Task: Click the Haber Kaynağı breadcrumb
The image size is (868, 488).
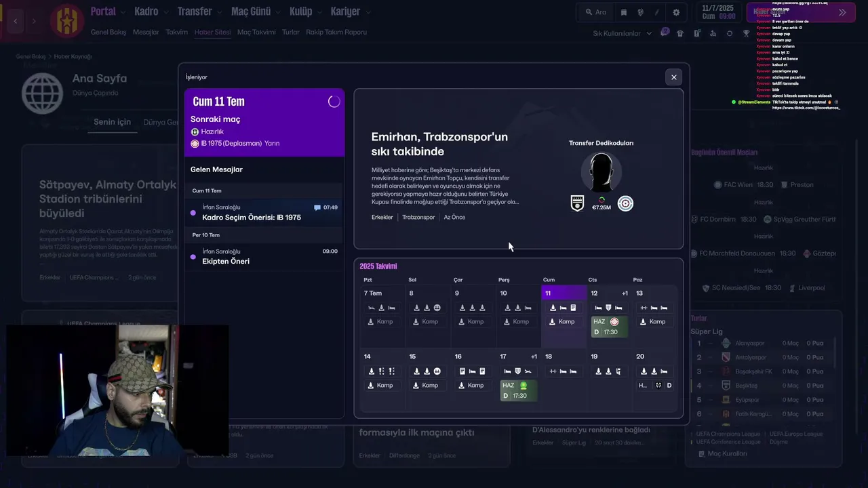Action: (73, 56)
